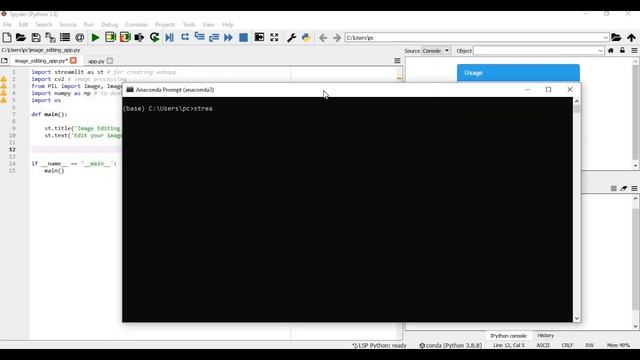This screenshot has height=360, width=640.
Task: Go back with the left arrow icon
Action: click(323, 38)
